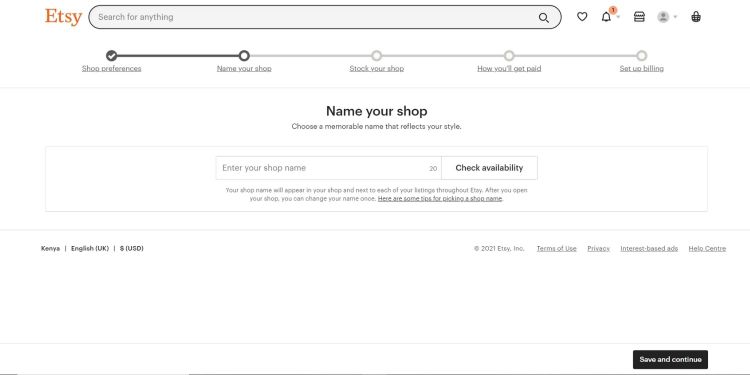Open the shopping basket icon
This screenshot has width=750, height=375.
pyautogui.click(x=696, y=17)
